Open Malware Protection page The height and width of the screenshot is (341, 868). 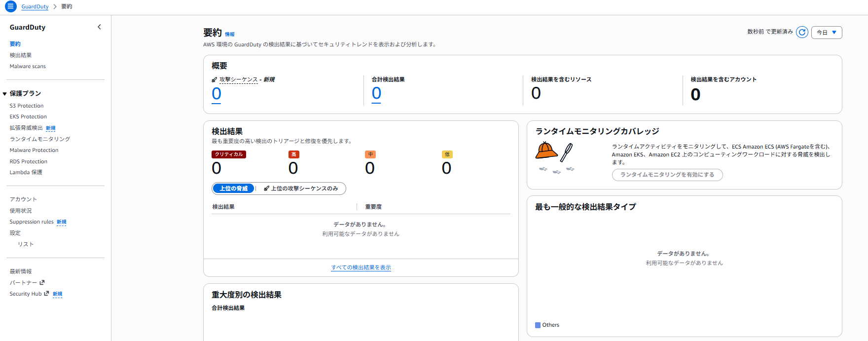click(34, 150)
